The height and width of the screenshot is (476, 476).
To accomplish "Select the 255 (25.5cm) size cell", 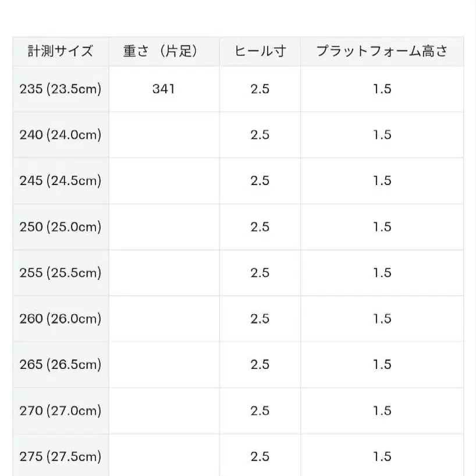I will pyautogui.click(x=61, y=272).
